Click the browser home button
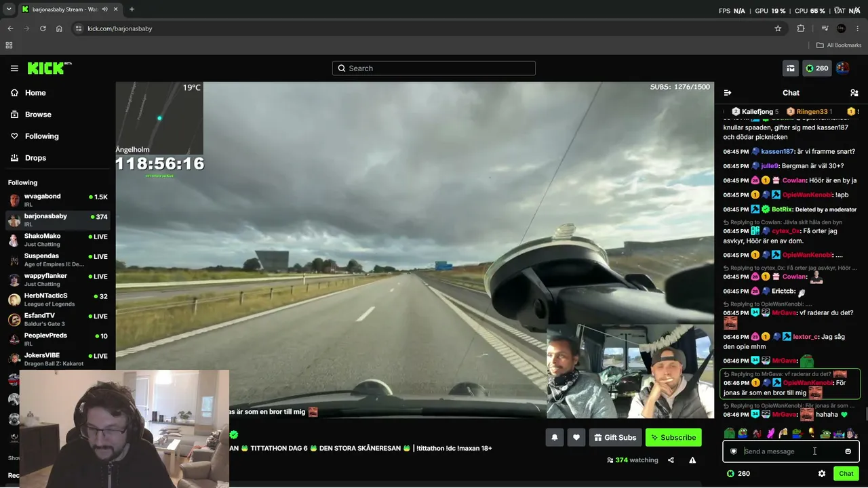868x488 pixels. [59, 28]
